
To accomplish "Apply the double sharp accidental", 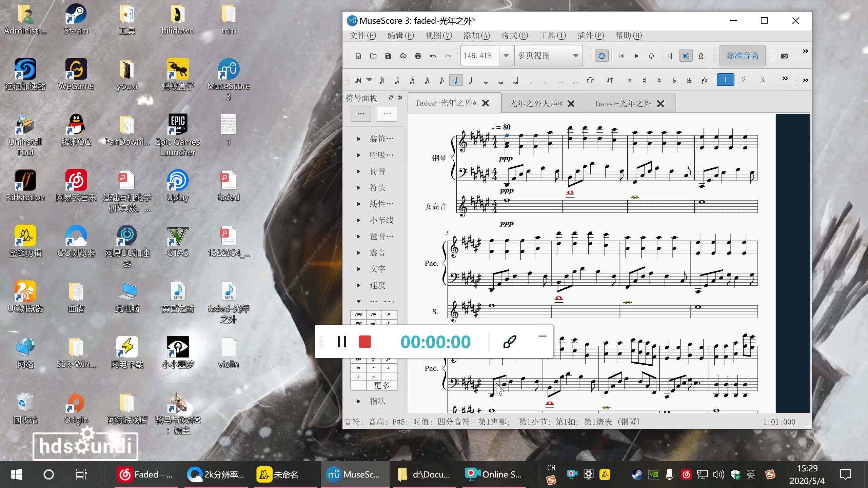I will 630,80.
